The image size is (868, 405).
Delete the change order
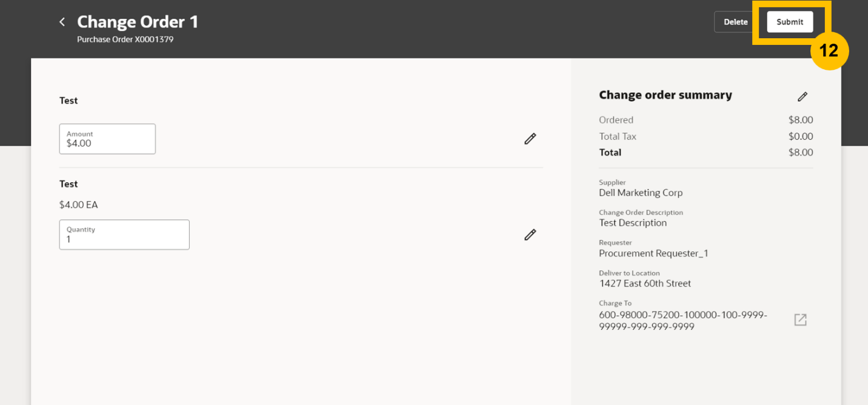[x=735, y=22]
